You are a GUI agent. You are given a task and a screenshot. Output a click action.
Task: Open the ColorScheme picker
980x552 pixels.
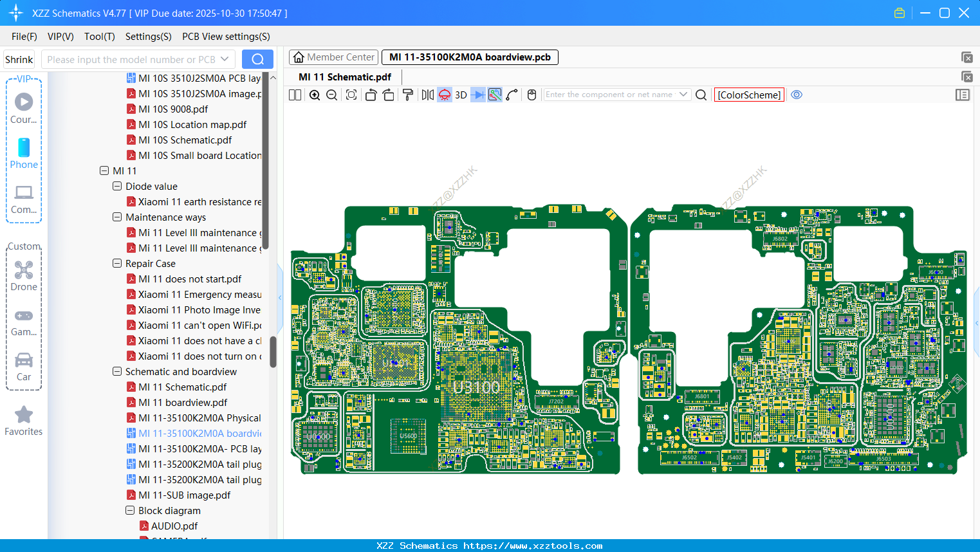[x=748, y=95]
